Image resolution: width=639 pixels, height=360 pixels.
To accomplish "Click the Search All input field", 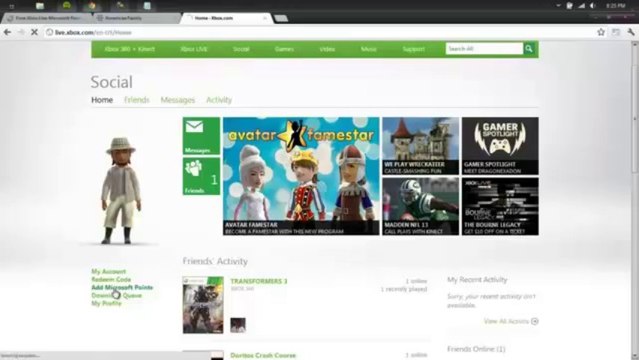I will pyautogui.click(x=484, y=49).
